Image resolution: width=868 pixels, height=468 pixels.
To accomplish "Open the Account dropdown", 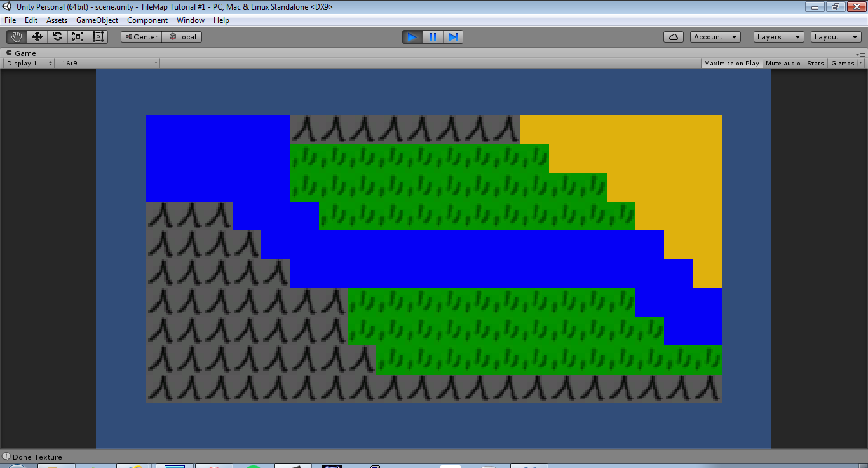I will click(x=715, y=37).
